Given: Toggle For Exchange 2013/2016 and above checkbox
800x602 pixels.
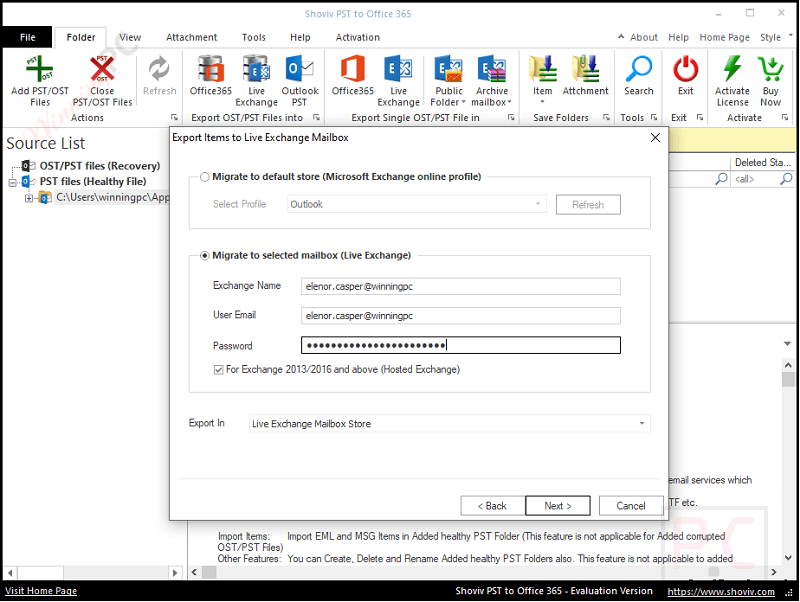Looking at the screenshot, I should [218, 369].
